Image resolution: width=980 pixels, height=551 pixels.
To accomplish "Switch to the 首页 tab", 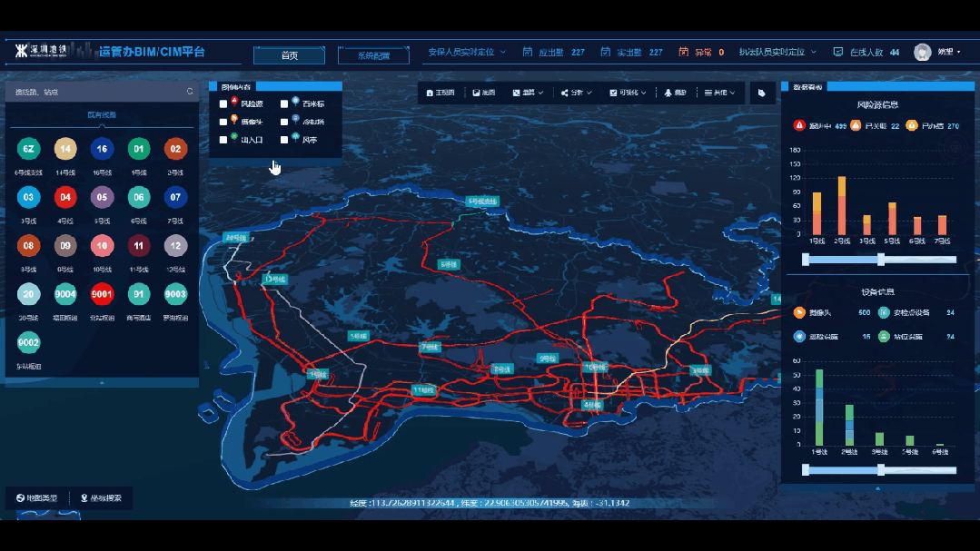I will (290, 55).
